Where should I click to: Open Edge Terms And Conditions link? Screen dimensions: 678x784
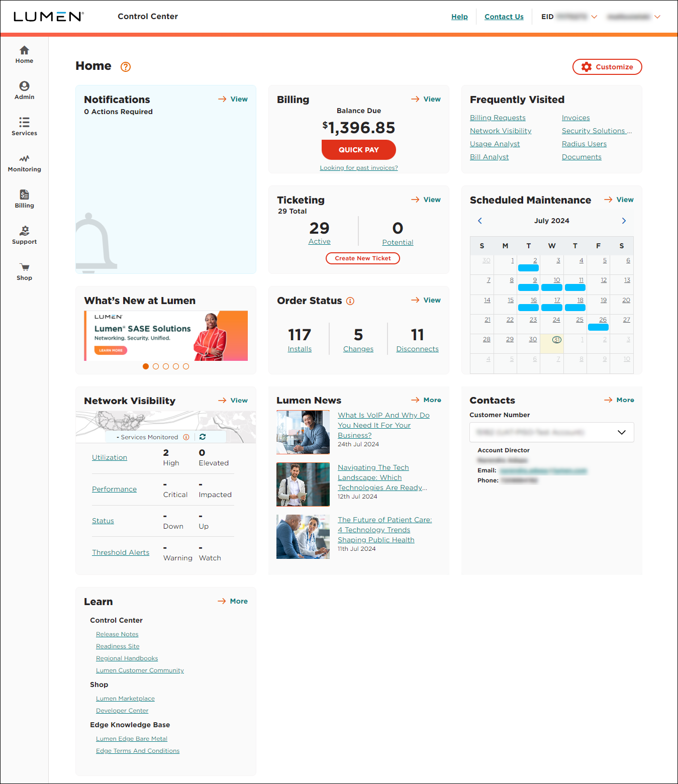[138, 751]
